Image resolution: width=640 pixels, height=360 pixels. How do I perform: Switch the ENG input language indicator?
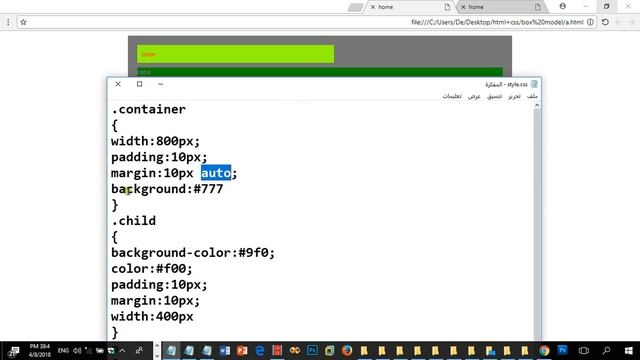[63, 351]
